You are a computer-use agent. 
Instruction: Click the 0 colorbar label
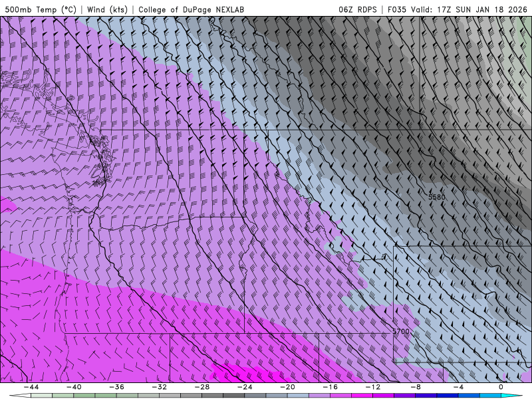501,387
